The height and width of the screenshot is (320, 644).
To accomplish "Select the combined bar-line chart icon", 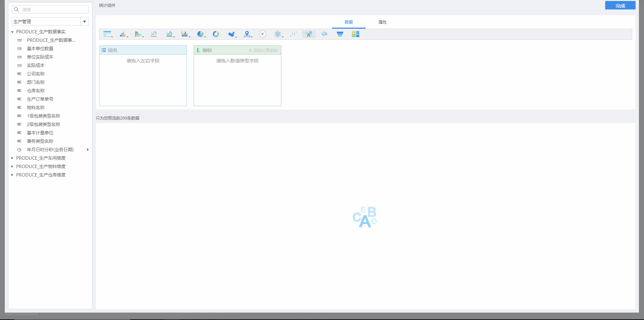I will point(185,34).
